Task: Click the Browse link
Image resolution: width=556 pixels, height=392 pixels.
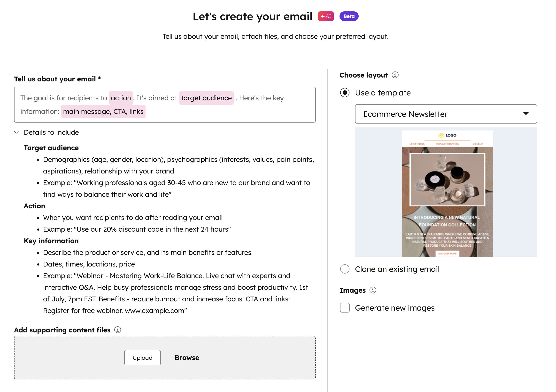Action: tap(187, 358)
